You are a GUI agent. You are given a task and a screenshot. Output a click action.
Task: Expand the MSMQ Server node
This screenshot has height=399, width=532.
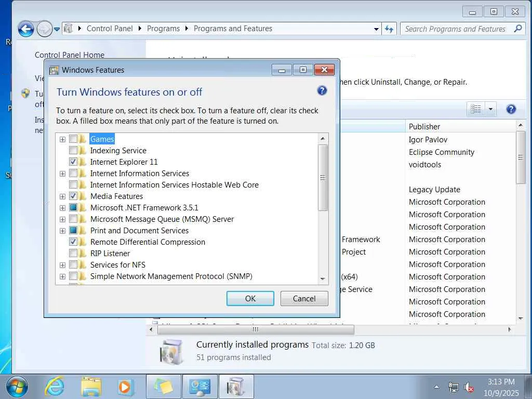click(62, 219)
